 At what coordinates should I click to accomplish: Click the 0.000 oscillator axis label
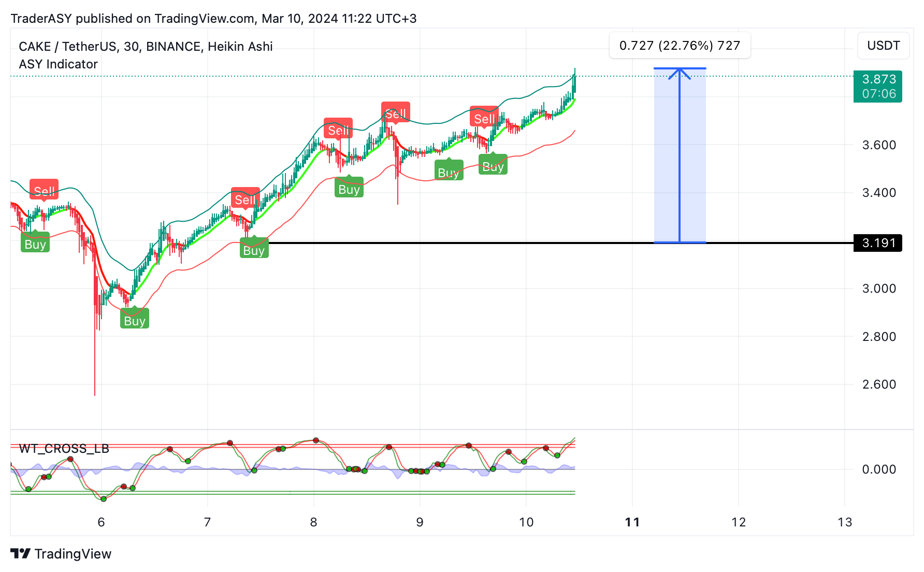pos(879,469)
